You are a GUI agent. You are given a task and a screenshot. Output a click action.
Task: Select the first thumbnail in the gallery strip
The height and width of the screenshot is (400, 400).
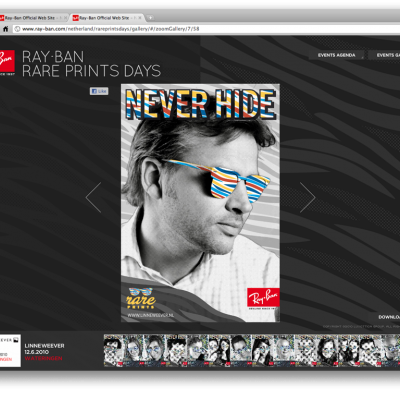(x=114, y=351)
